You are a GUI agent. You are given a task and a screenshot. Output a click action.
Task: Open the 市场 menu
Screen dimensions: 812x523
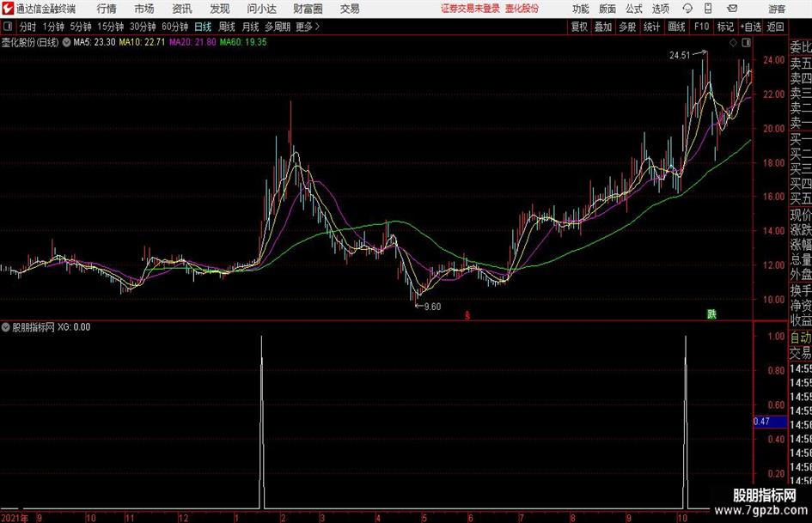144,9
